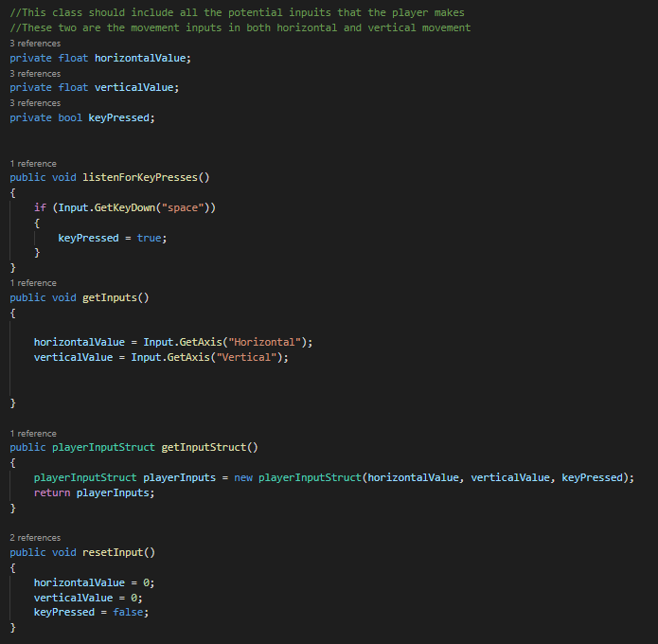658x644 pixels.
Task: Click horizontalValue in the Input.GetAxis assignment line
Action: [80, 342]
